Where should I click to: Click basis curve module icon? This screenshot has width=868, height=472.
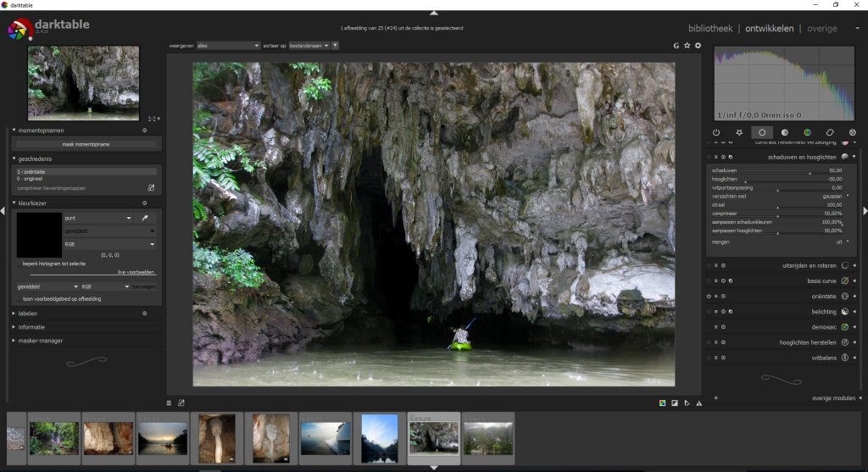tap(845, 281)
